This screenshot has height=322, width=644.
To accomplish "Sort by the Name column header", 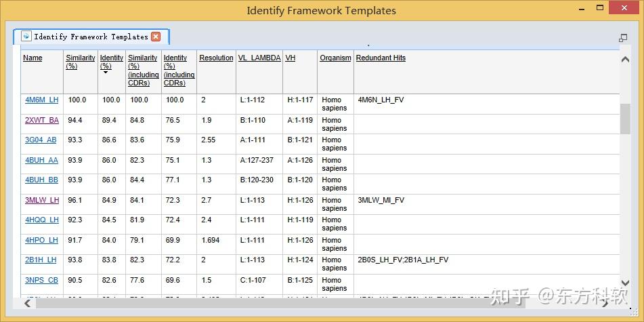I will [33, 58].
